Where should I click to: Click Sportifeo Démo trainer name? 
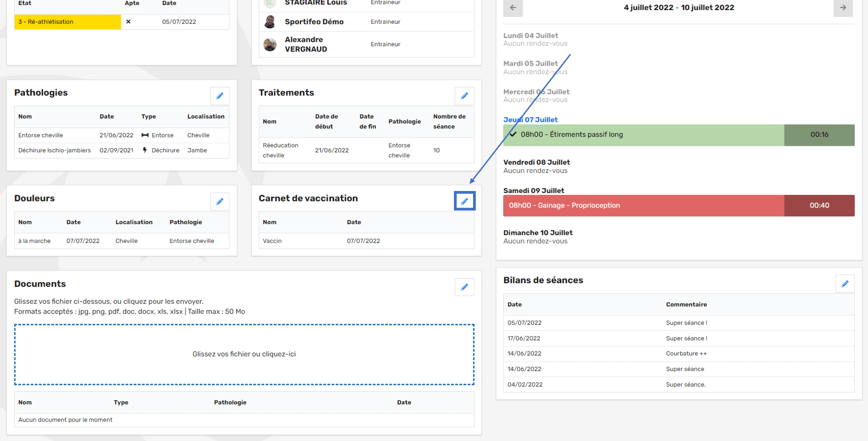(x=314, y=22)
